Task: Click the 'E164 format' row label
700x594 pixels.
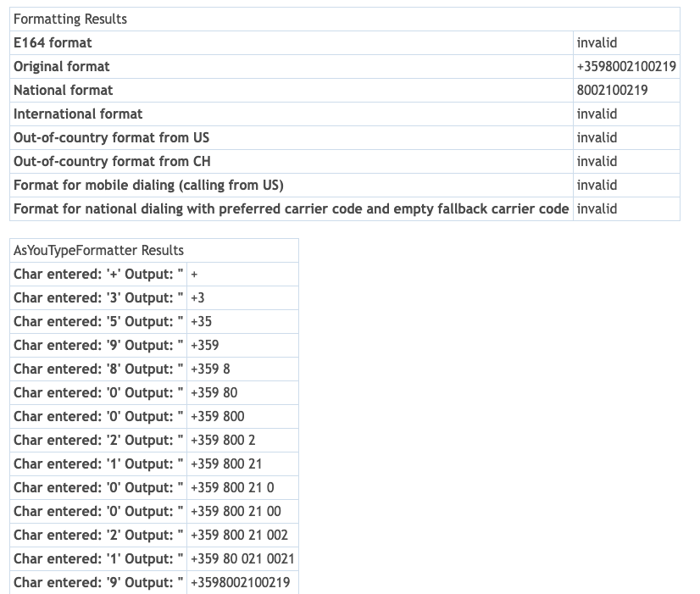Action: click(53, 42)
